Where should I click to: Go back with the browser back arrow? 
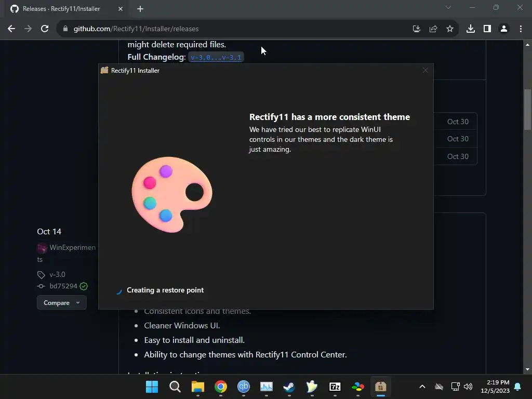click(11, 29)
